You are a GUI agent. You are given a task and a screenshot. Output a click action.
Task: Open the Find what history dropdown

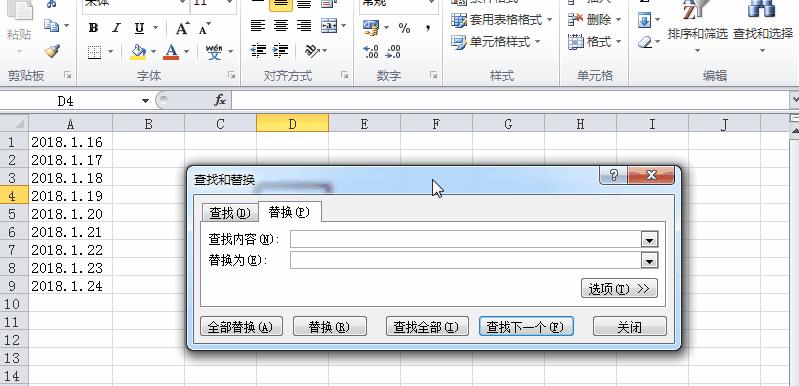[649, 239]
